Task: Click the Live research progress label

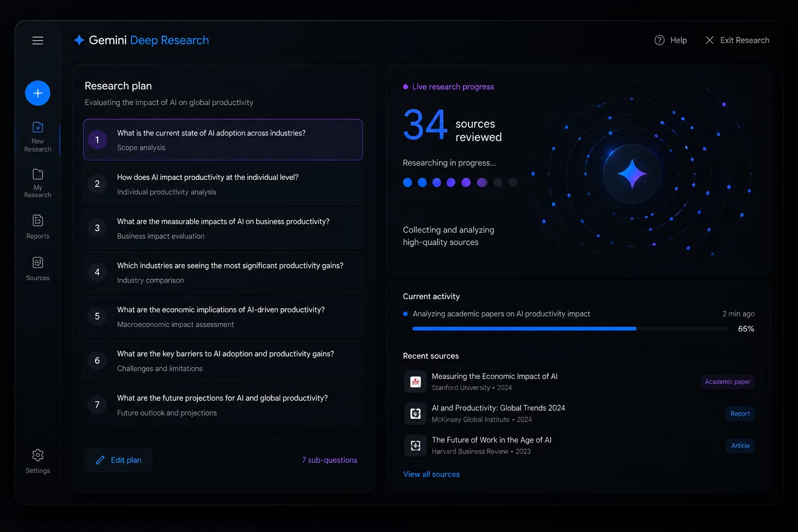Action: 453,87
